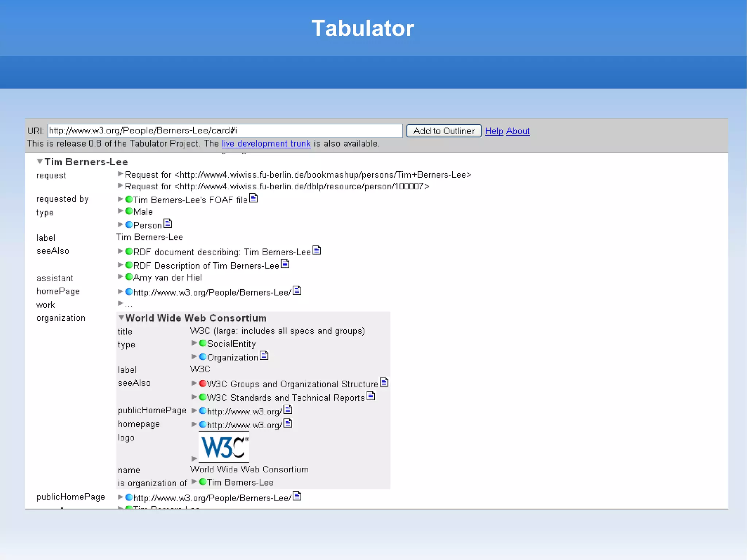Click the W3C logo image
The height and width of the screenshot is (560, 747).
(224, 447)
